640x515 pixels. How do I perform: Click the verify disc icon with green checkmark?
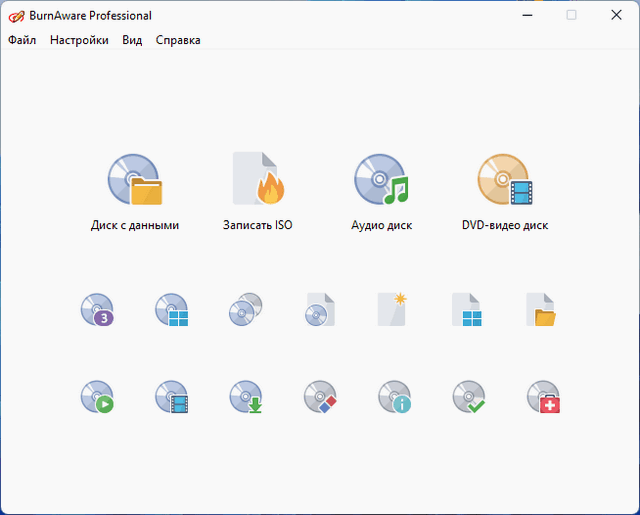click(467, 397)
